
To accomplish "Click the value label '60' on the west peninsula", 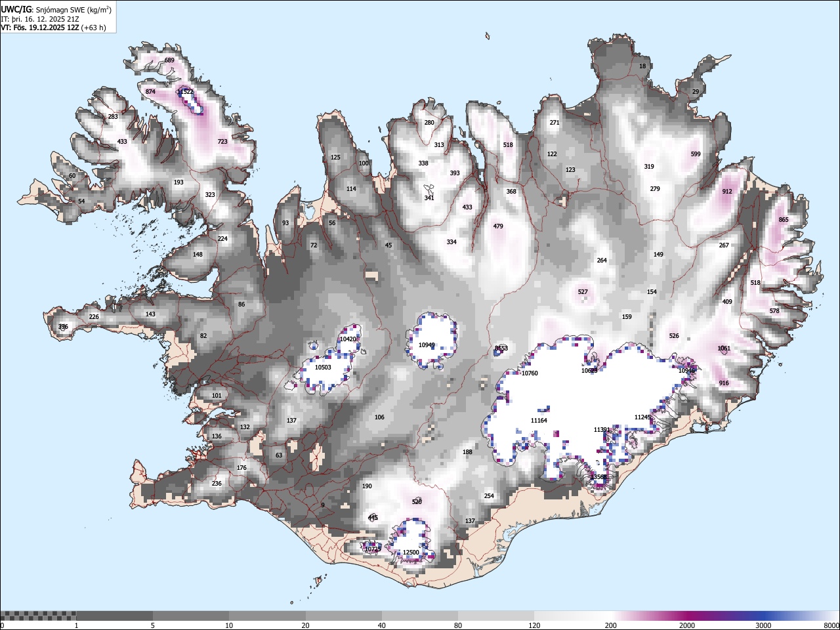I will (x=72, y=176).
